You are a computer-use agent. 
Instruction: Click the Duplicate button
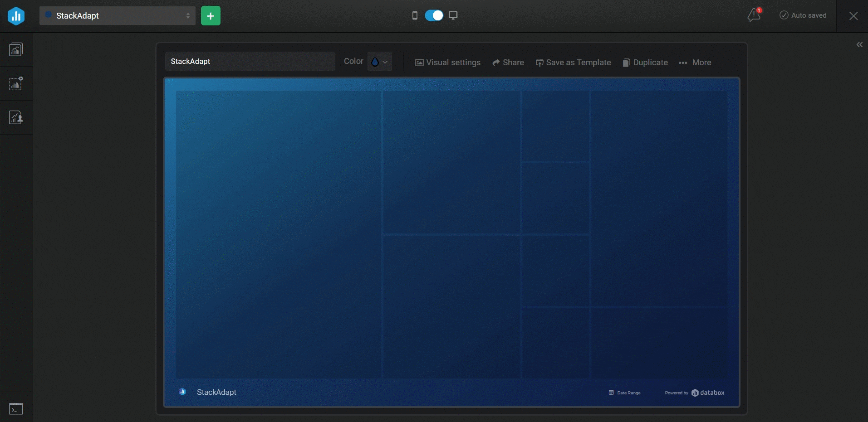pos(645,63)
